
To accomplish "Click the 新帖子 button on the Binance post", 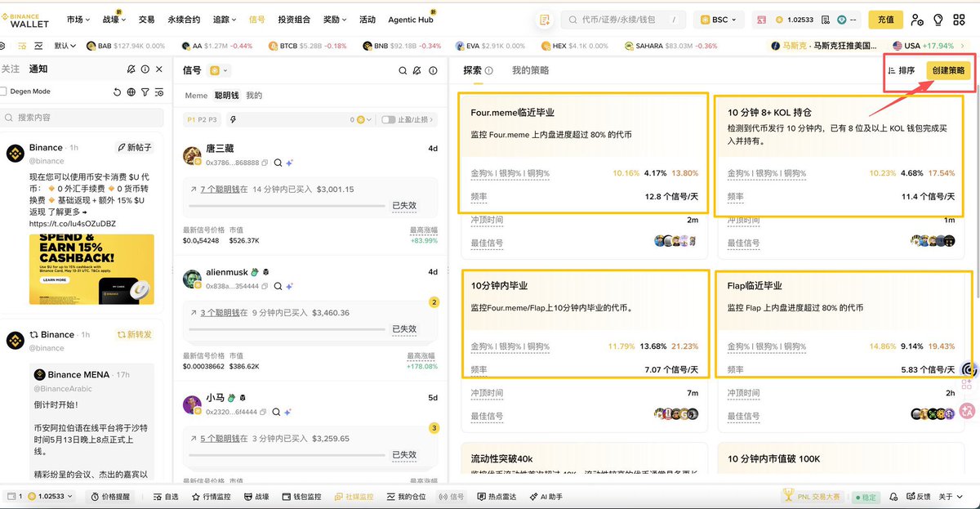I will [x=134, y=148].
